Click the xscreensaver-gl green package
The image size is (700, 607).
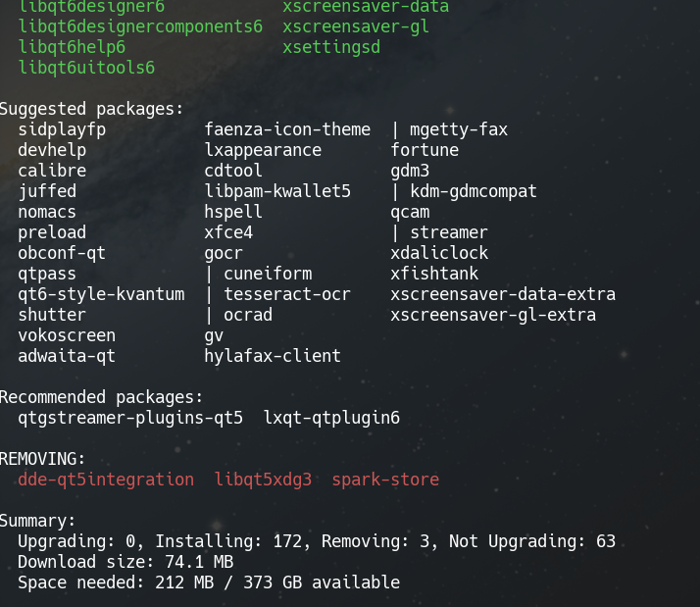356,27
